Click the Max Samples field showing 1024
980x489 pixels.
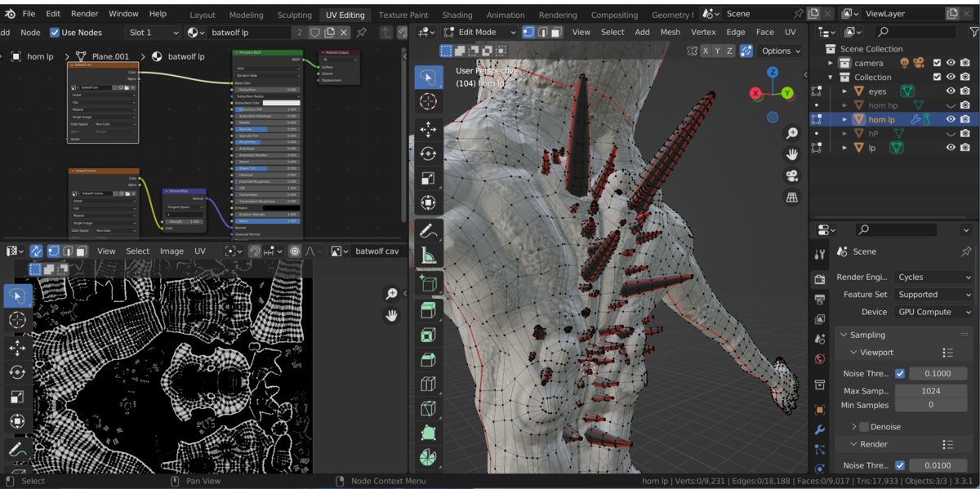(931, 391)
